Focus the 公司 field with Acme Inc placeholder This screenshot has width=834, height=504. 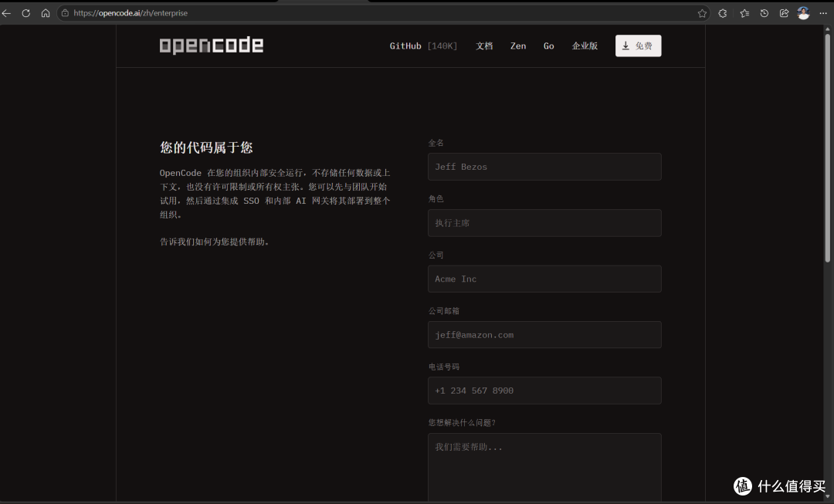click(x=544, y=279)
